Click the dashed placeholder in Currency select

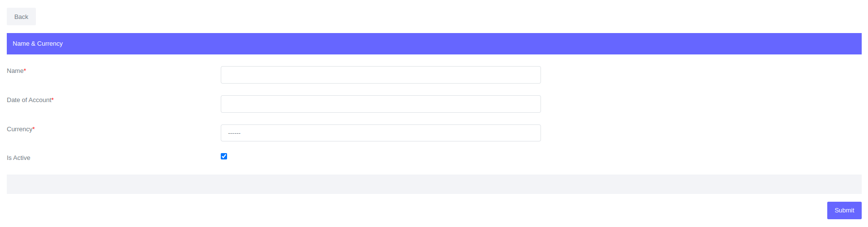234,133
